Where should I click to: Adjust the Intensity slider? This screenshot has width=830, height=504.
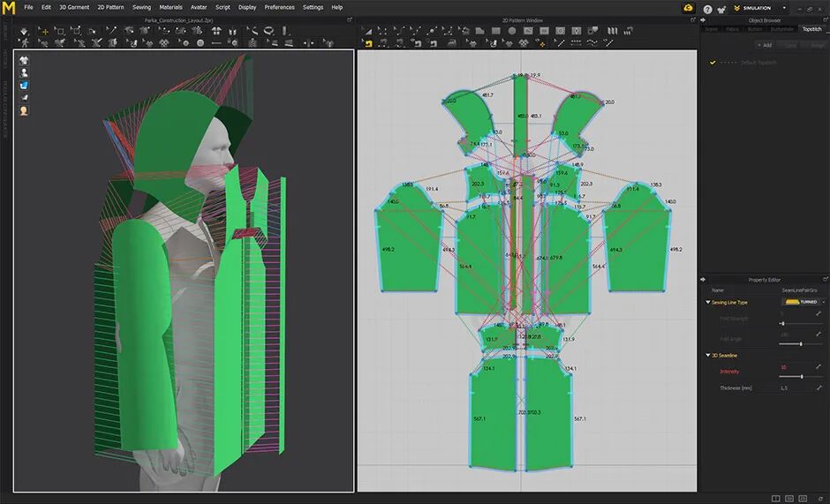click(x=799, y=376)
